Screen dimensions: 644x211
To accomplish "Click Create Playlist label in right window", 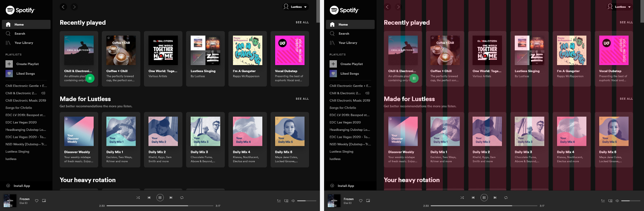I will (352, 64).
